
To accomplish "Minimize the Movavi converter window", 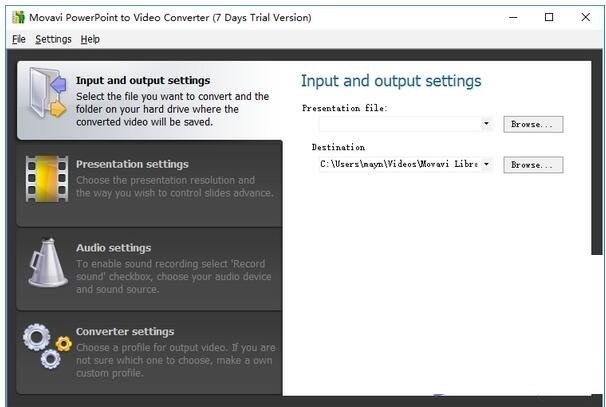I will coord(513,17).
